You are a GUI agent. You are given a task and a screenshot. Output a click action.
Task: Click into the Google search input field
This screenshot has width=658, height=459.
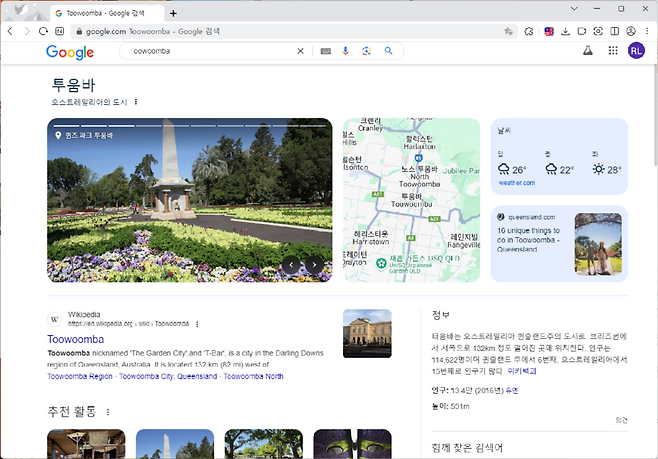pyautogui.click(x=210, y=51)
